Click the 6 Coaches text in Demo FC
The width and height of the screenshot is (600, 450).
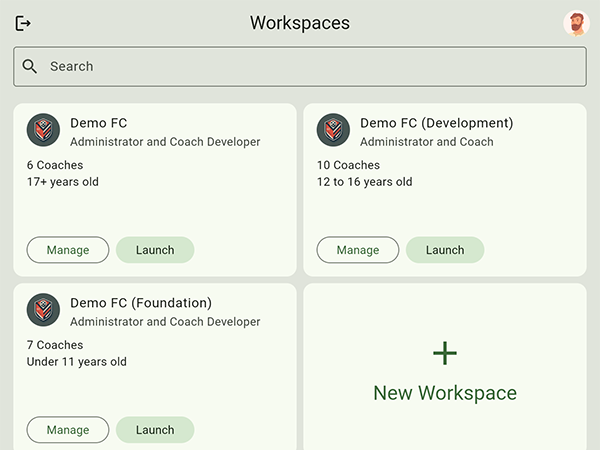click(x=55, y=165)
